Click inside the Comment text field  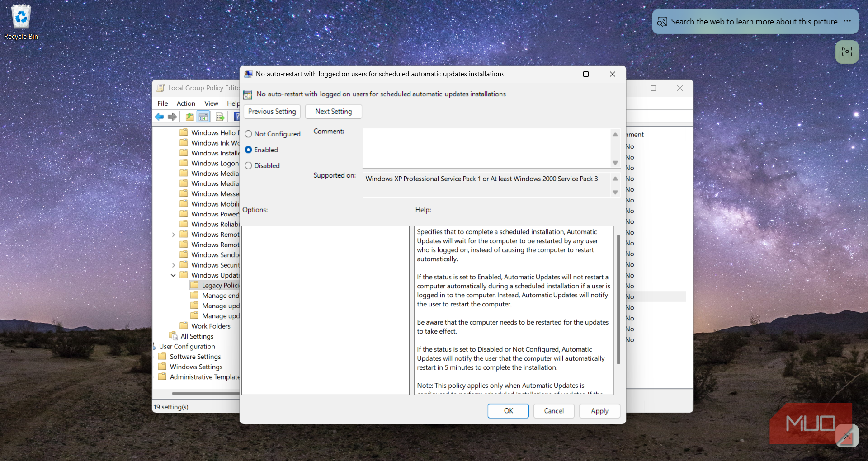pos(486,148)
